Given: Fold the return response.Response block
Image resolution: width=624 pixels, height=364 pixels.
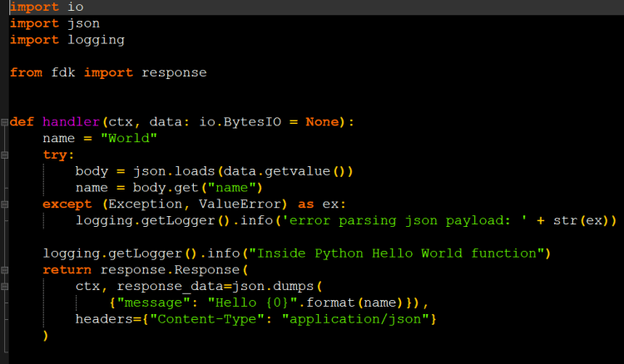Looking at the screenshot, I should coord(4,270).
